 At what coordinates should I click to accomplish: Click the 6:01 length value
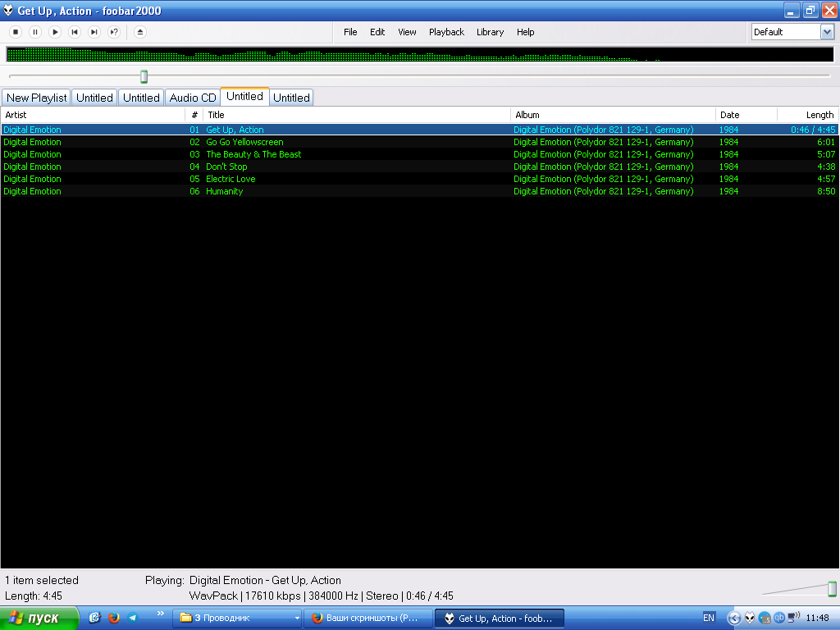(826, 142)
